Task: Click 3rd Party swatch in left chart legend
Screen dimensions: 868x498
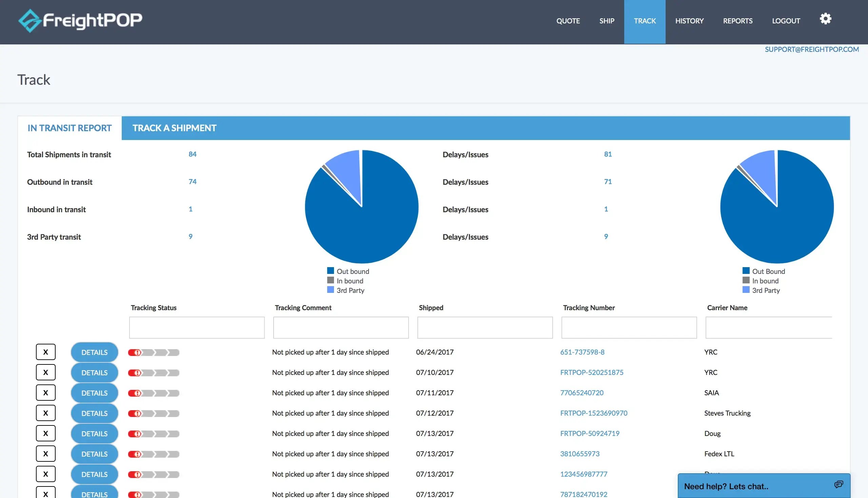Action: [330, 290]
